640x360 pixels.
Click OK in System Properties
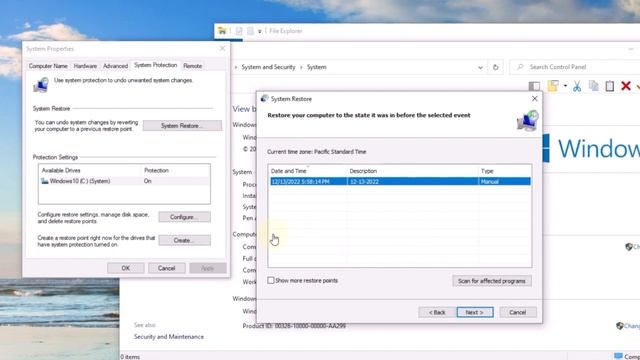click(x=126, y=268)
